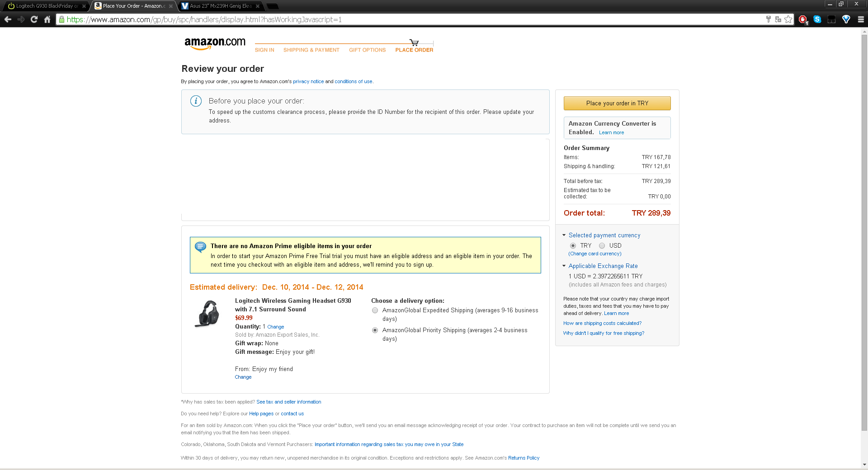Click the browser address bar URL

click(204, 19)
